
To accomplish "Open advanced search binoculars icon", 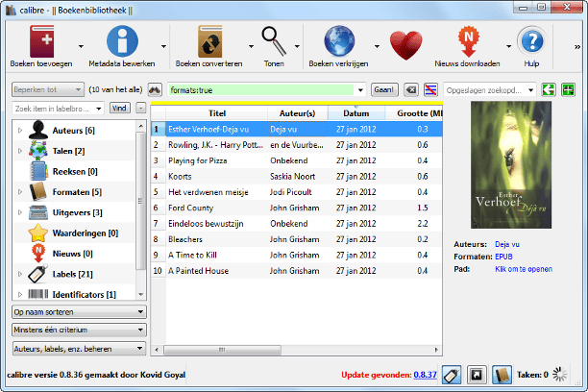I will point(155,89).
